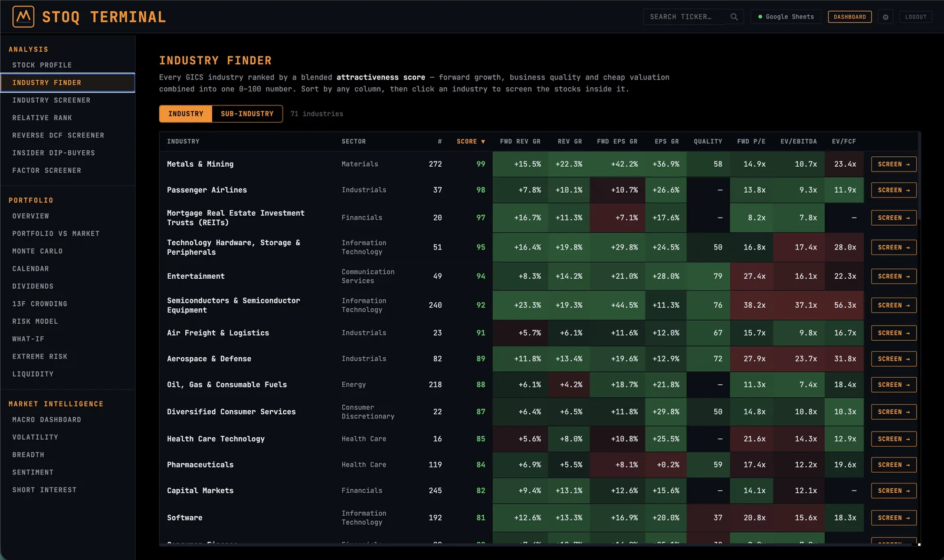Click the Google Sheets status indicator
944x560 pixels.
pyautogui.click(x=786, y=17)
